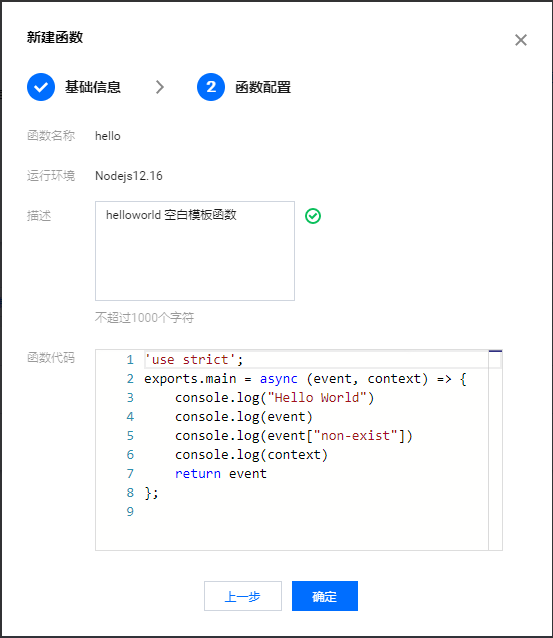
Task: Click line number 8 in the editor gutter
Action: pyautogui.click(x=130, y=493)
